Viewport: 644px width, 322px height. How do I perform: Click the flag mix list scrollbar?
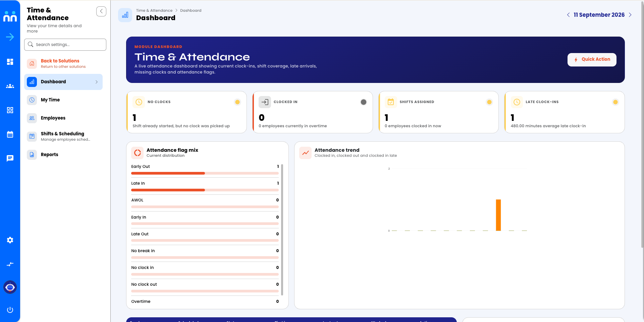point(282,230)
